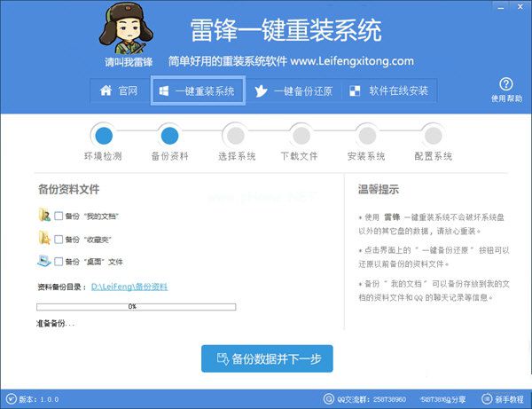Click the 备份资料 step circle
This screenshot has width=532, height=409.
coord(169,135)
